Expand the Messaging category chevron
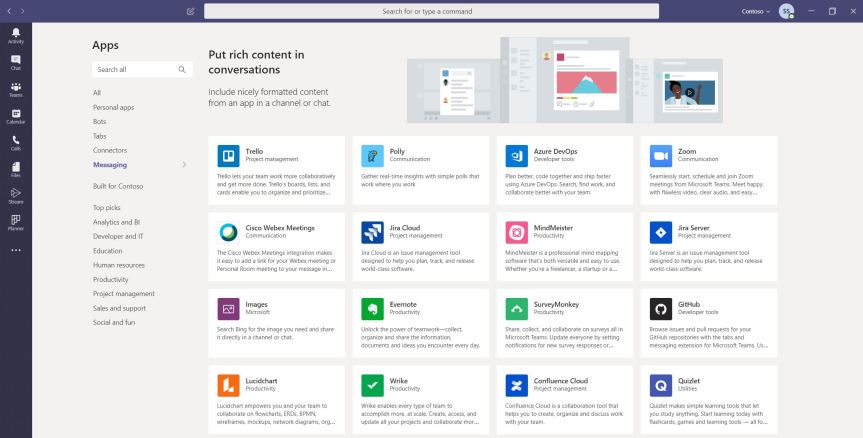This screenshot has height=438, width=863. coord(184,165)
